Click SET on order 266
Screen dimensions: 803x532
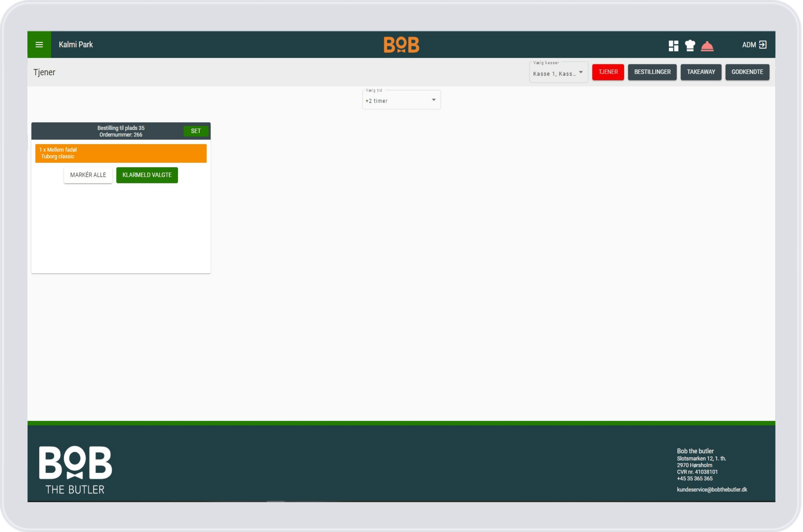tap(195, 131)
